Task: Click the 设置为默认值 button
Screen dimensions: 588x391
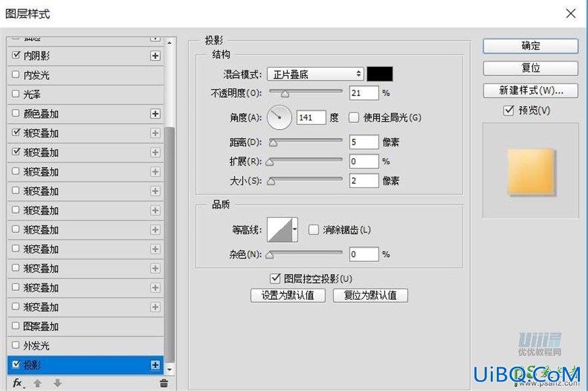Action: 288,296
